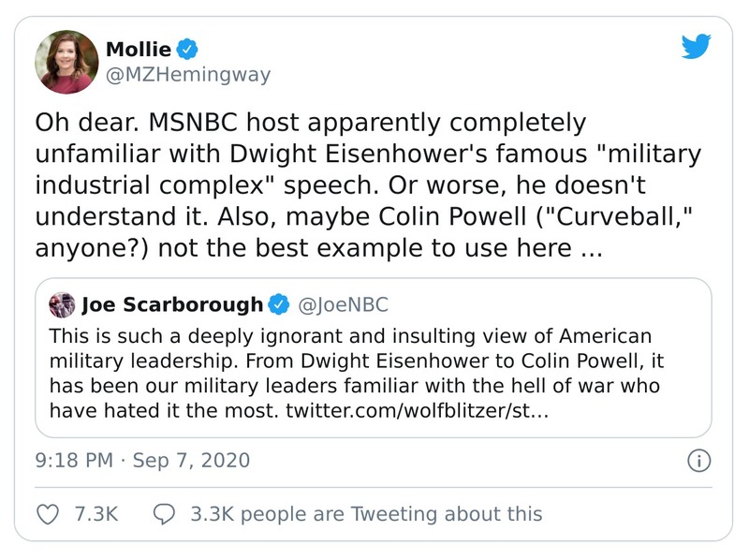
Task: Click Mollie's blue verified badge
Action: pos(186,50)
